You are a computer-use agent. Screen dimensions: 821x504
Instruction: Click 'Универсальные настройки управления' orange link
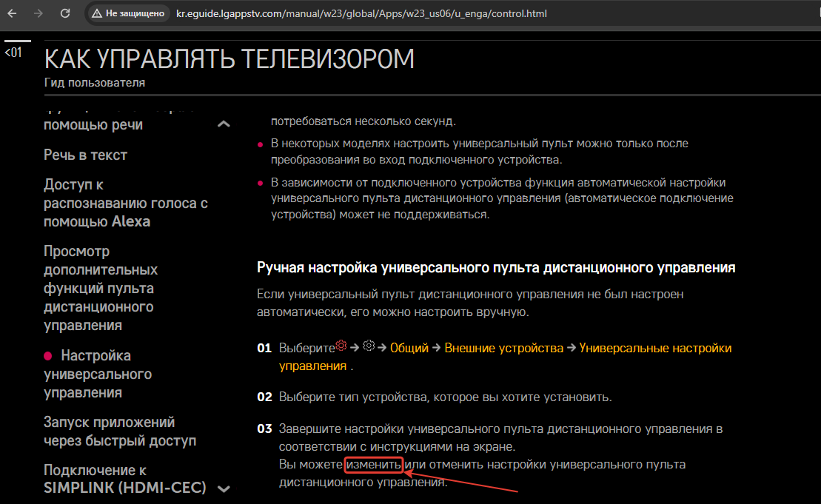click(x=654, y=348)
